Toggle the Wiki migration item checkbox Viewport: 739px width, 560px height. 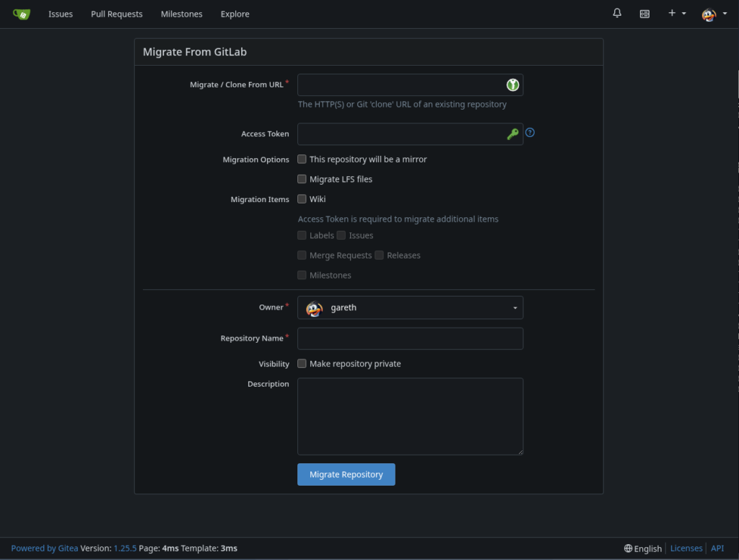[x=302, y=199]
